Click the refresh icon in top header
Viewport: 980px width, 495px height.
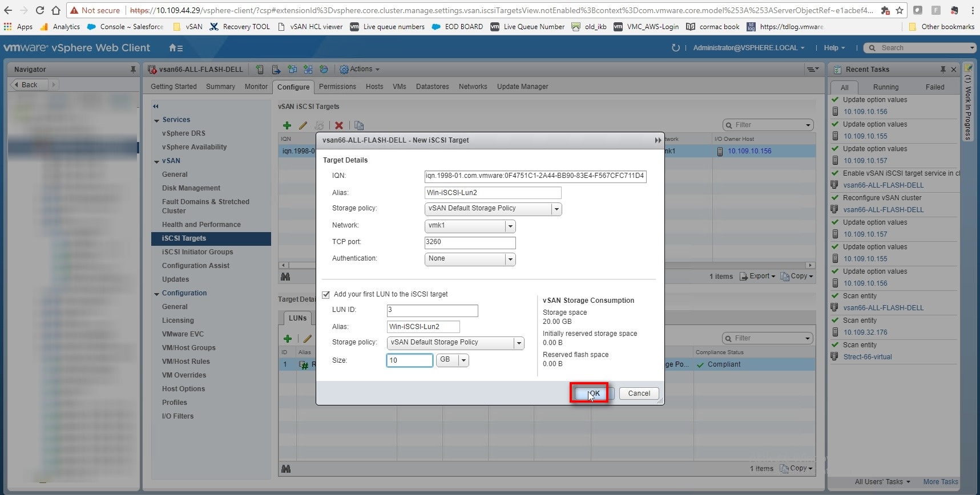pos(676,48)
